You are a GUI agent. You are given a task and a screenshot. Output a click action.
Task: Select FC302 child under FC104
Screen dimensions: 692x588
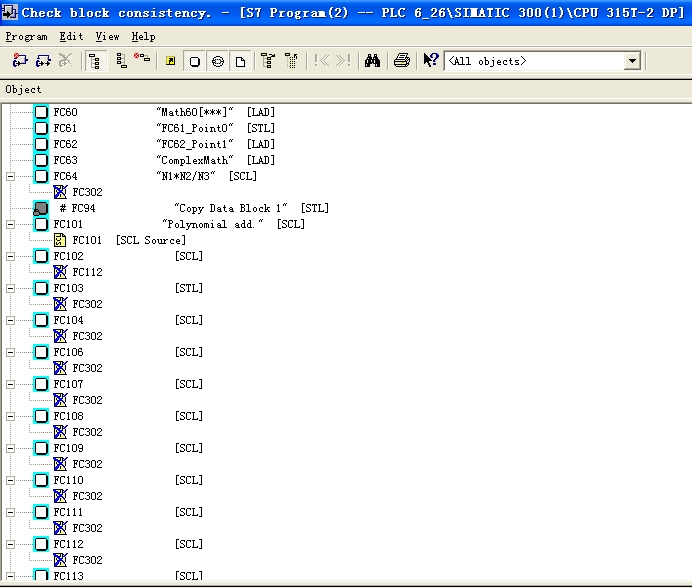pos(87,336)
